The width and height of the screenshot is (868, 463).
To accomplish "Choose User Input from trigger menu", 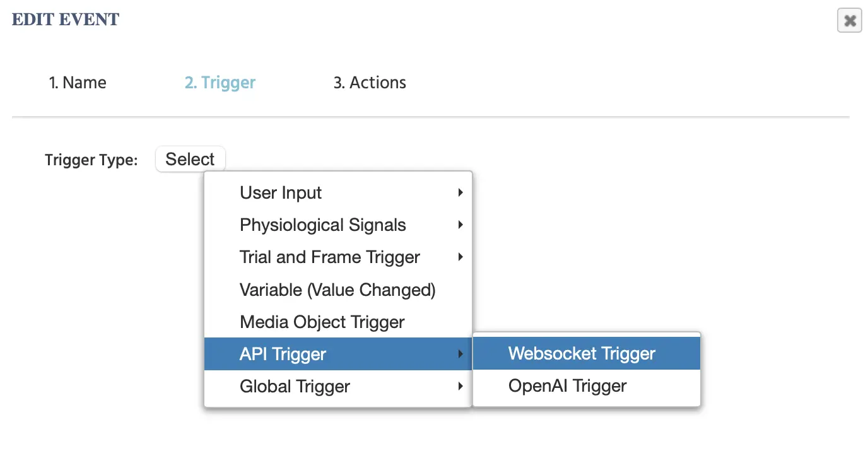I will 281,193.
